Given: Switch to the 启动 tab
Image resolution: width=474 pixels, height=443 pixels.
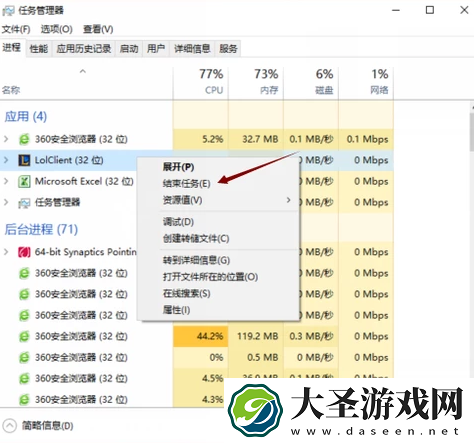Looking at the screenshot, I should (129, 49).
